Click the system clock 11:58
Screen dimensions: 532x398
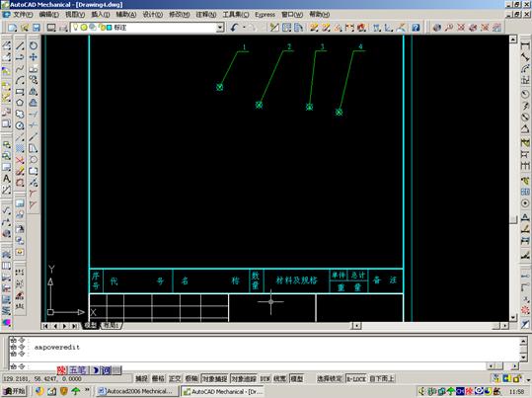(x=516, y=391)
